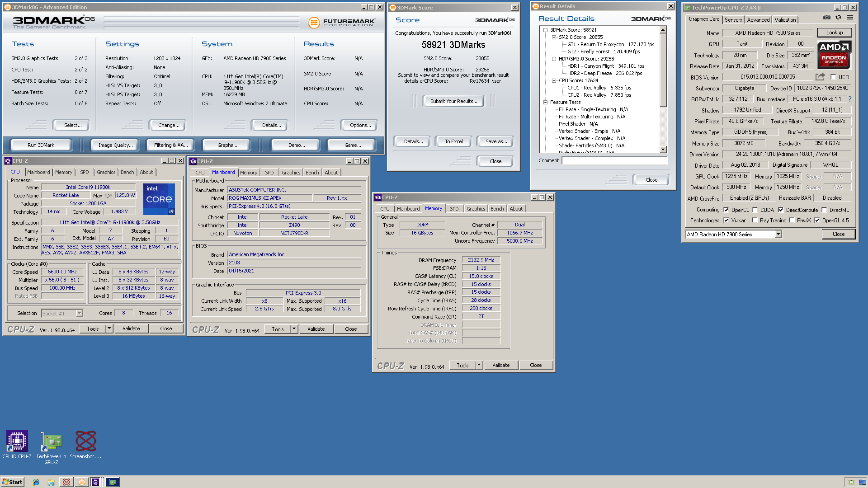Click the red atom Screenshot taskbar button
The image size is (868, 488).
tap(66, 482)
